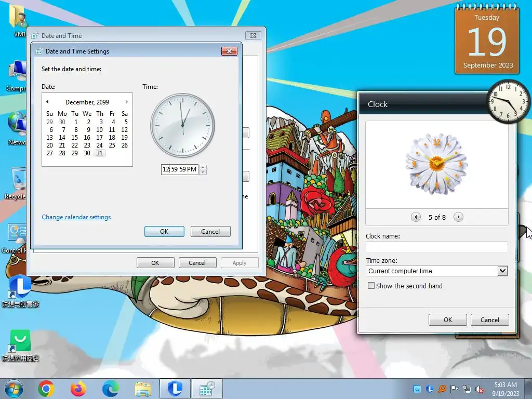Open Change calendar settings link
Viewport: 532px width, 399px height.
click(76, 217)
